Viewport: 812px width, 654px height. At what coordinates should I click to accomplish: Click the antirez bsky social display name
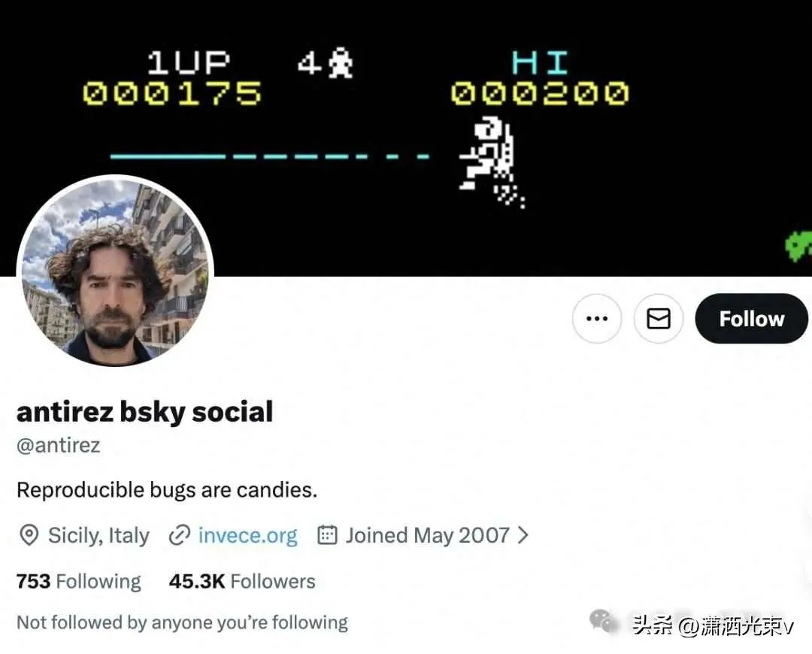(144, 412)
